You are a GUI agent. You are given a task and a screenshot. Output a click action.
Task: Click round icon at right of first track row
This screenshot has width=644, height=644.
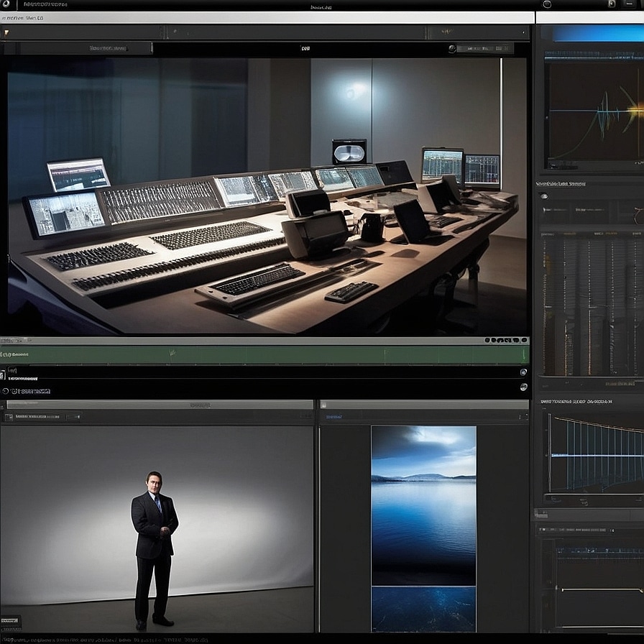(523, 372)
